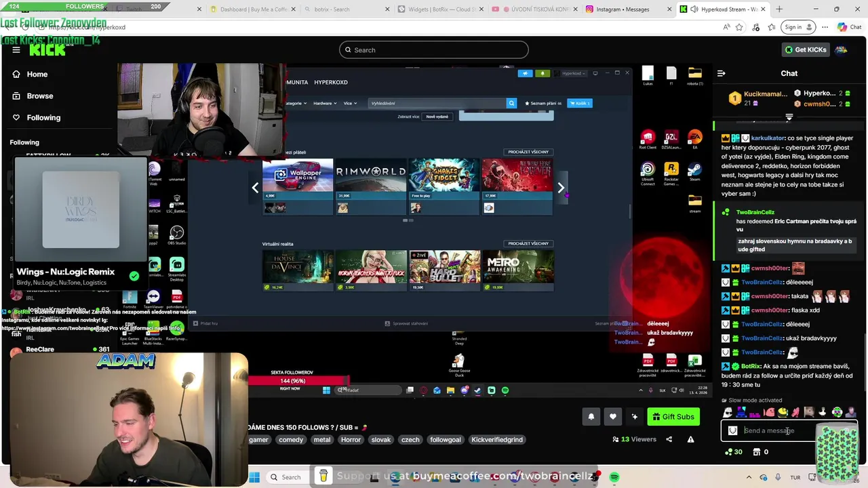Click the report warning triangle icon

click(690, 440)
